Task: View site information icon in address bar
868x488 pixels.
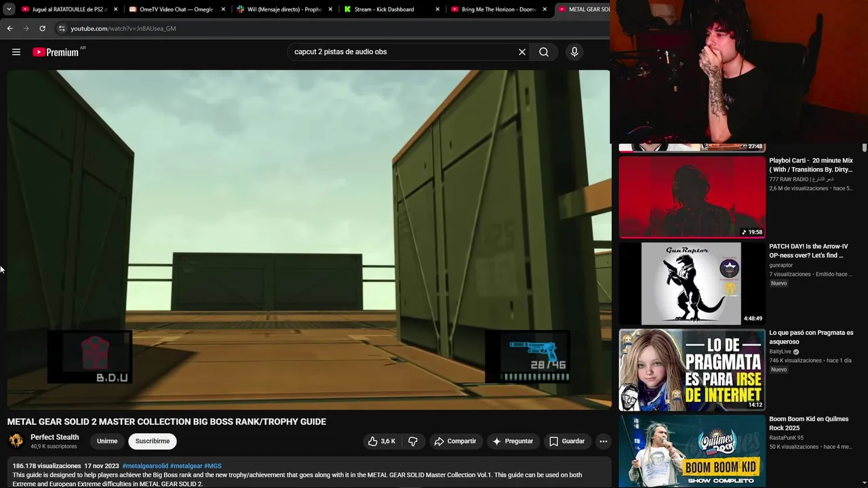Action: pos(62,28)
